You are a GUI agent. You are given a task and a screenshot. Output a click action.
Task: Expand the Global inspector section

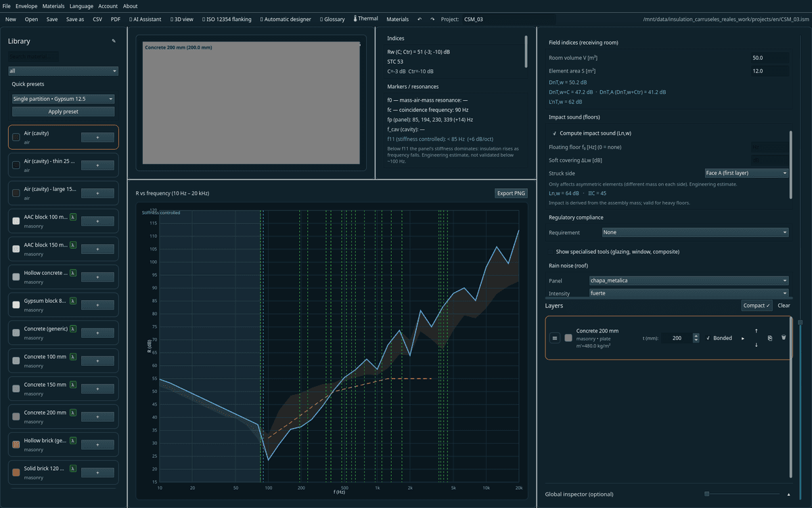pos(788,494)
